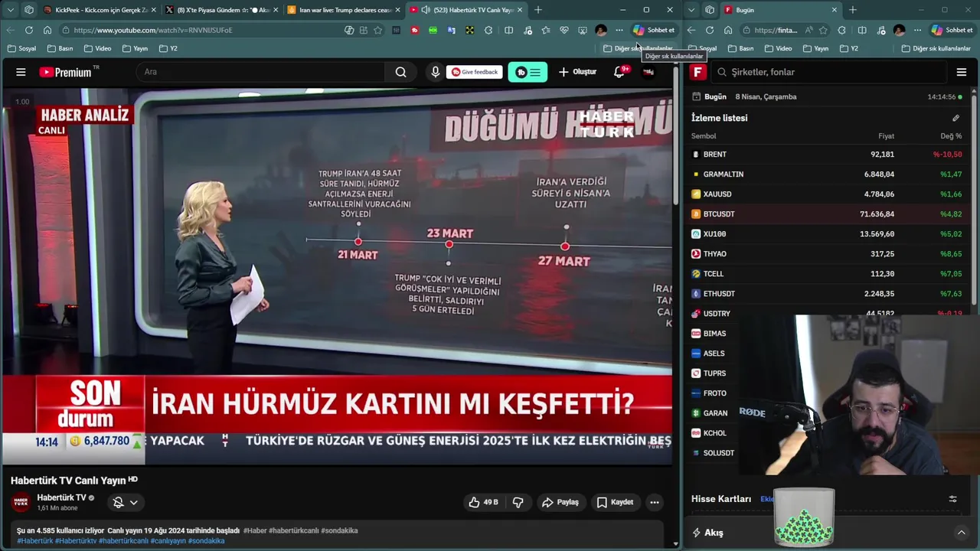Click the YouTube search magnifier button
The height and width of the screenshot is (551, 980).
pos(400,72)
